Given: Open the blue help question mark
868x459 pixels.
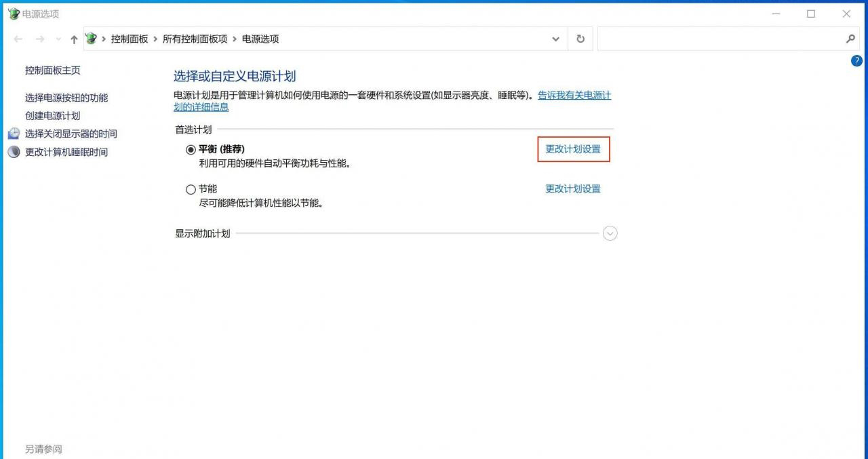Looking at the screenshot, I should click(856, 61).
